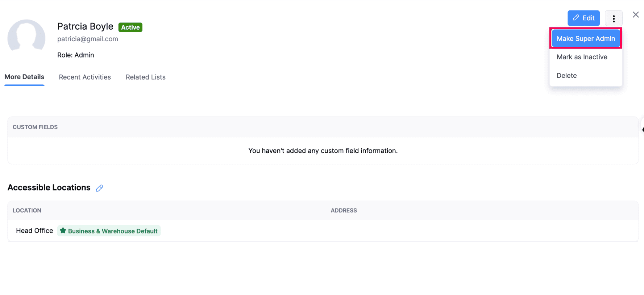
Task: Click the star icon beside Business & Warehouse Default
Action: coord(63,231)
